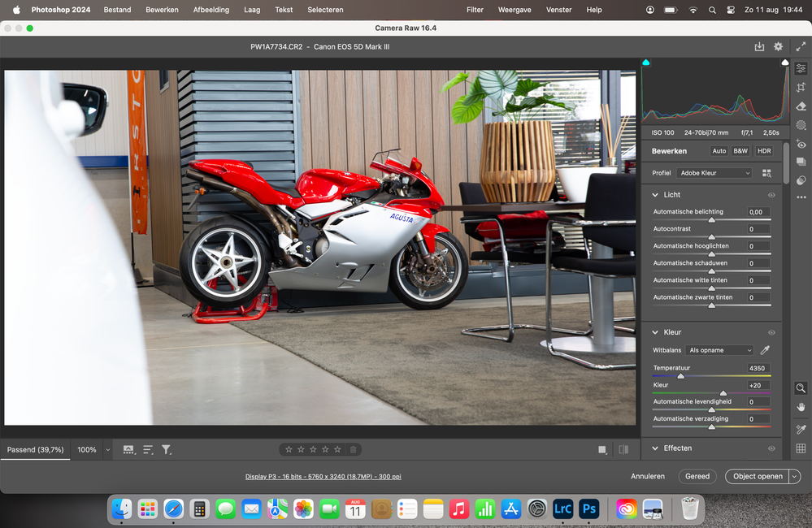Open the zoom percentage dropdown arrow
The image size is (812, 528).
click(108, 450)
